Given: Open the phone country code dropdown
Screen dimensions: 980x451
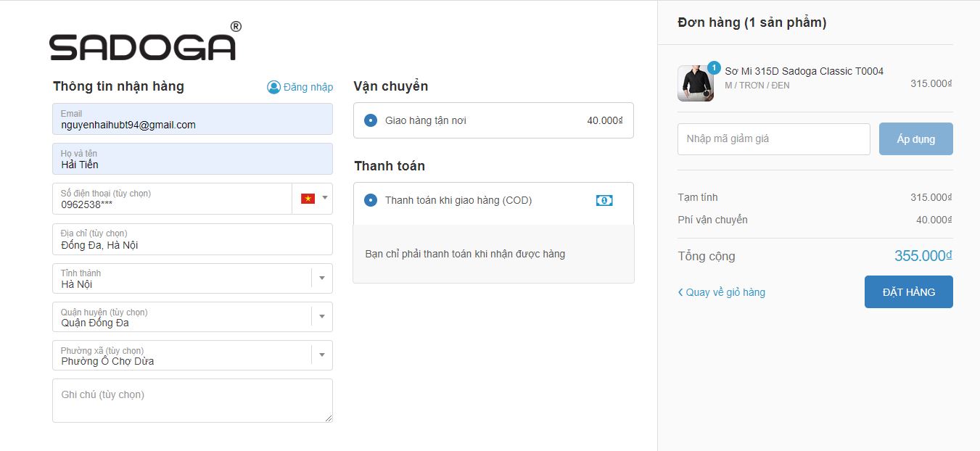Looking at the screenshot, I should pos(324,198).
